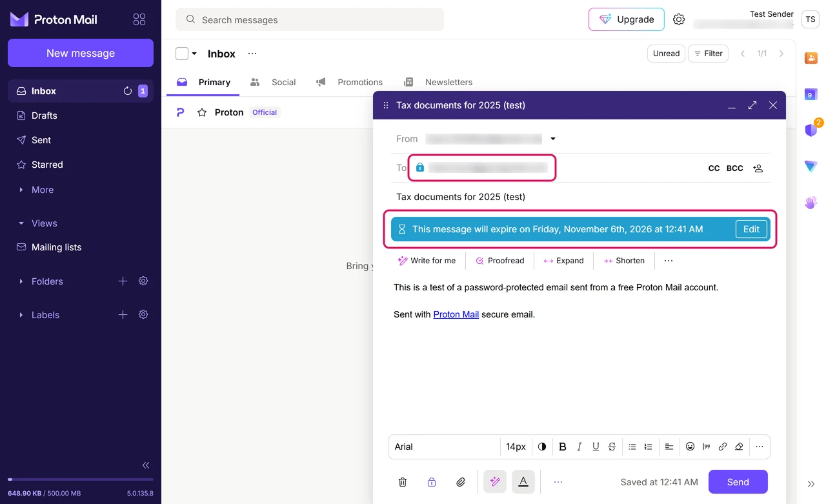Attach a file with the paperclip icon
Screen dimensions: 826x504
[x=461, y=482]
